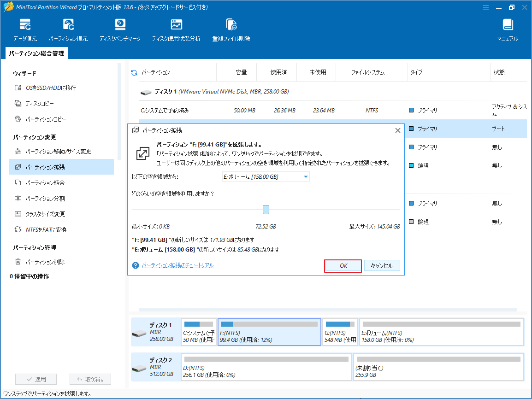Select パーティション拡張 in the sidebar
The image size is (532, 399).
61,167
